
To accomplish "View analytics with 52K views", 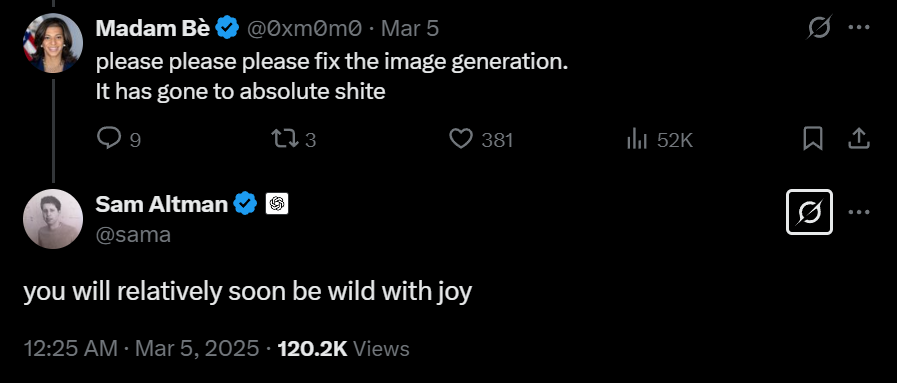I will pyautogui.click(x=660, y=139).
